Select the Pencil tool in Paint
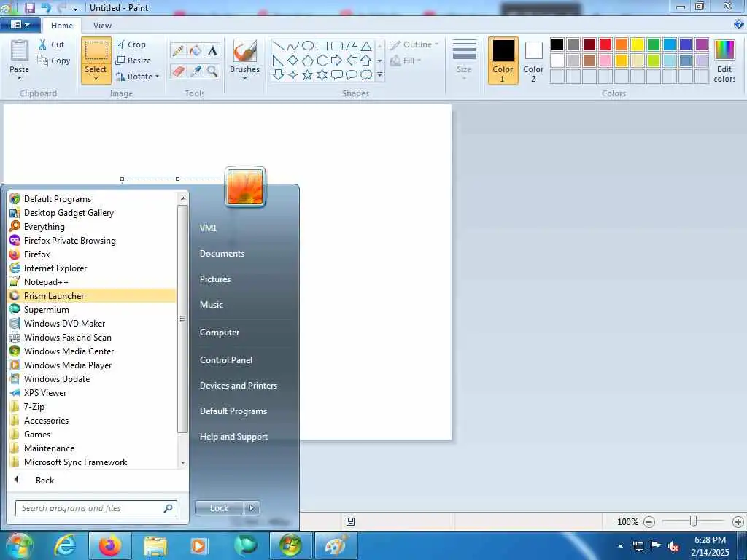 (x=178, y=50)
